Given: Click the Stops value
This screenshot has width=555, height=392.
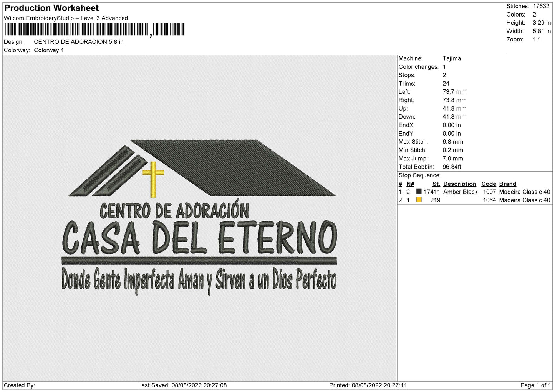Looking at the screenshot, I should 444,75.
